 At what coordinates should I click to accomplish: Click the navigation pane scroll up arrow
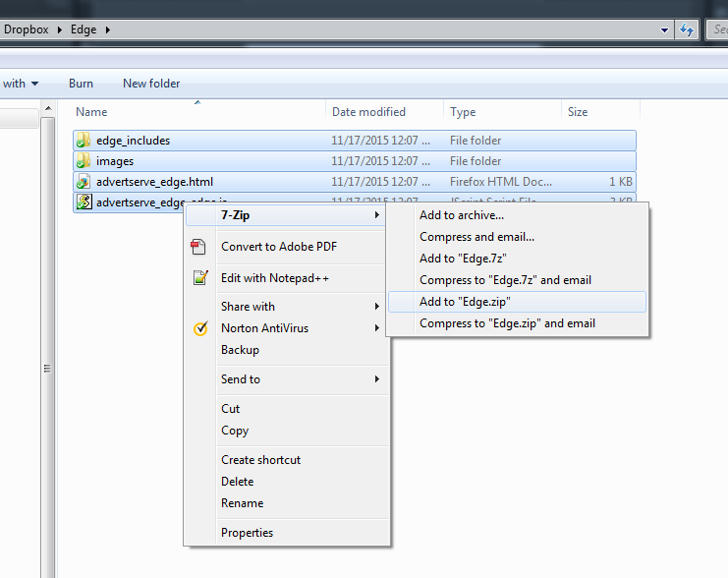(x=48, y=109)
